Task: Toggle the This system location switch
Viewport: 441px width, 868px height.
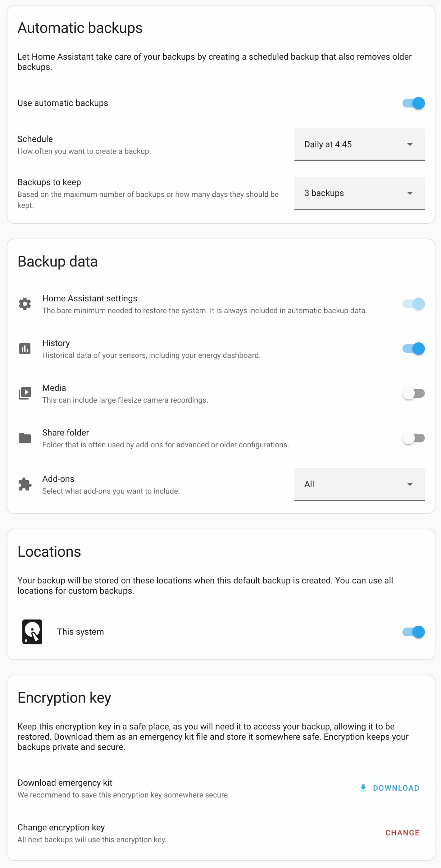Action: click(x=413, y=632)
